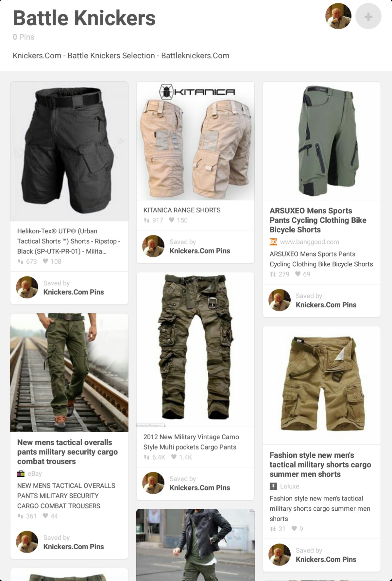This screenshot has height=581, width=392.
Task: Click the heart icon under ARSUXEO cycling shorts
Action: 298,274
